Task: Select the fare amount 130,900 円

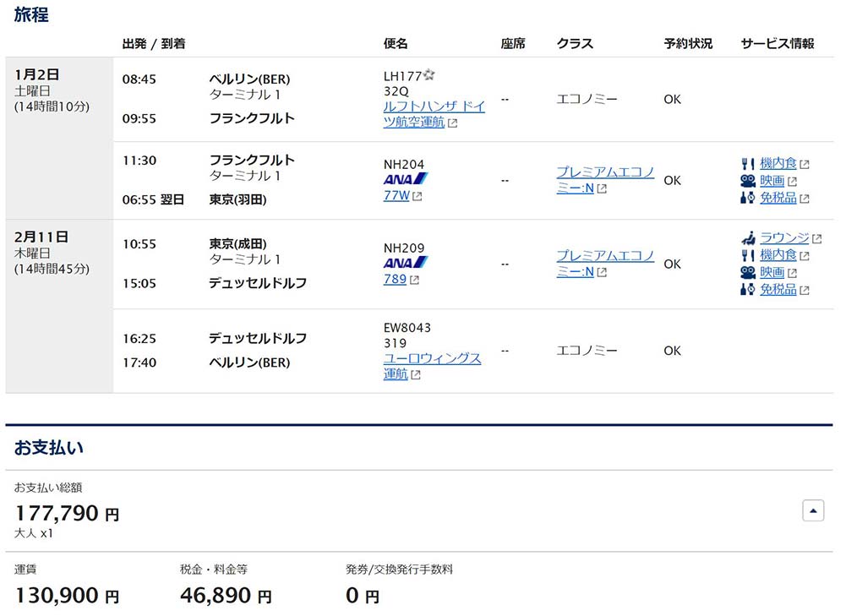Action: tap(68, 595)
